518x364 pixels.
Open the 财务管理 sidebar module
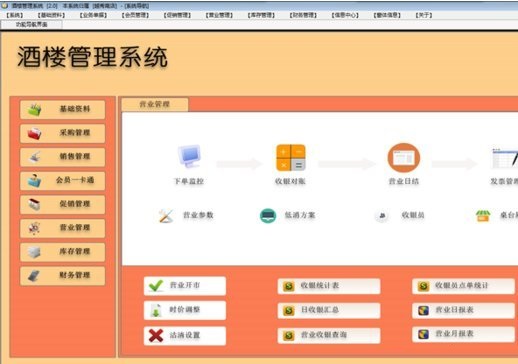point(63,276)
